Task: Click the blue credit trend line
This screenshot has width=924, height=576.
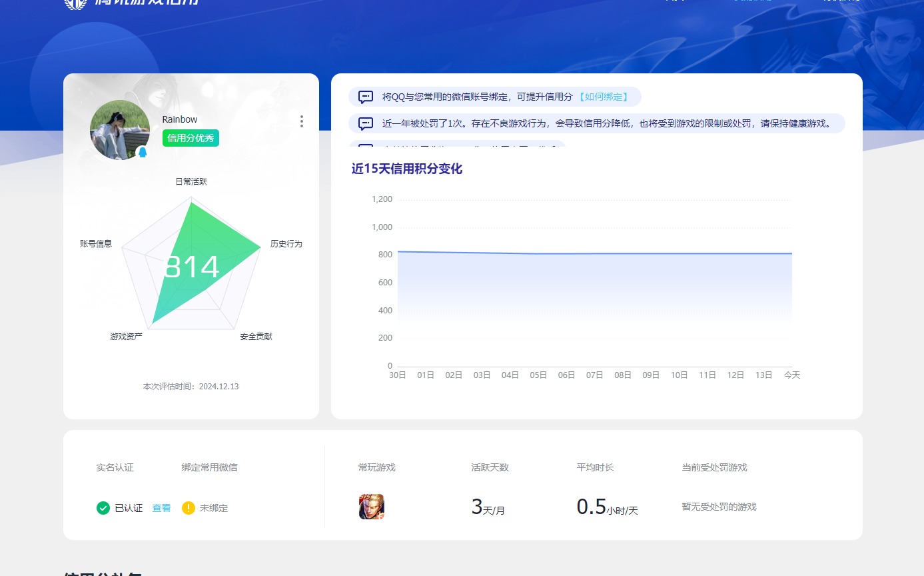Action: (x=595, y=253)
